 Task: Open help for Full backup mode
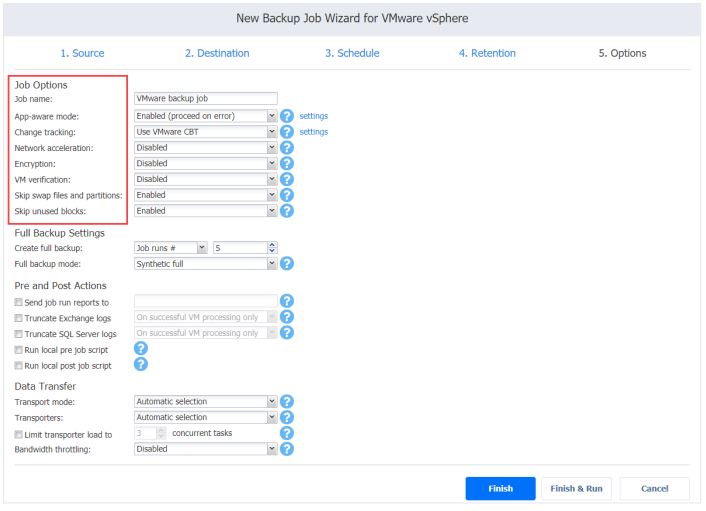click(x=287, y=263)
